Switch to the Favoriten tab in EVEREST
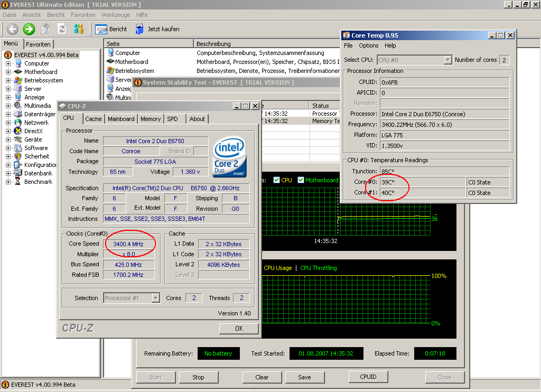 38,44
